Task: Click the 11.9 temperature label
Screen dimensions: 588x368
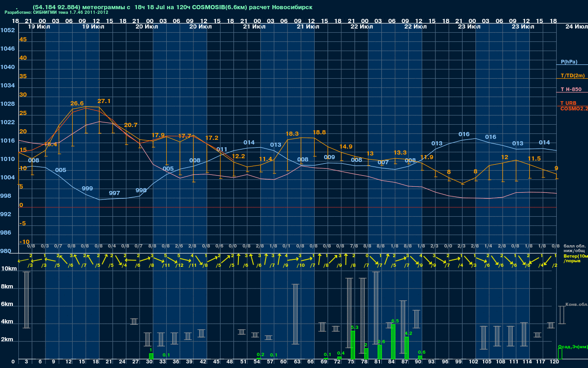Action: pyautogui.click(x=427, y=157)
